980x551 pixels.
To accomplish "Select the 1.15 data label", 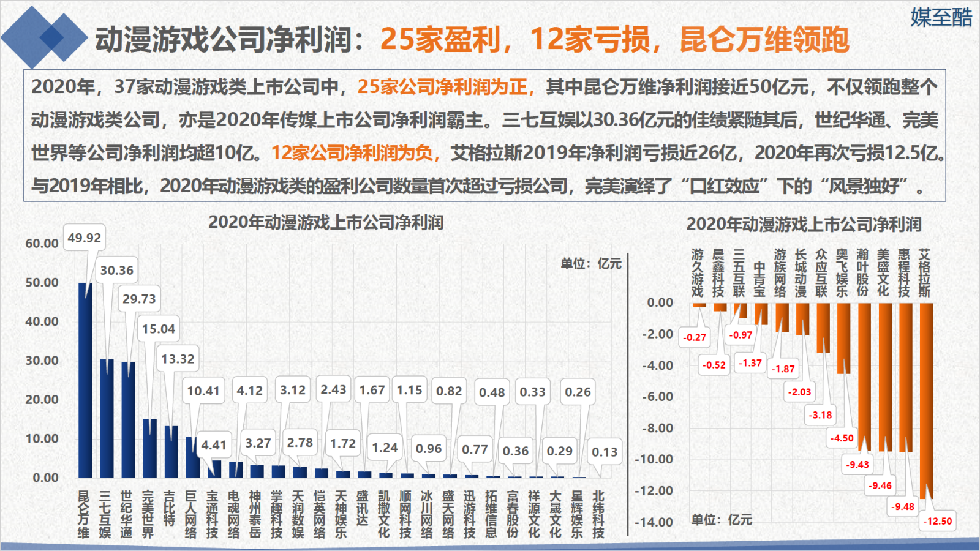I will click(409, 390).
